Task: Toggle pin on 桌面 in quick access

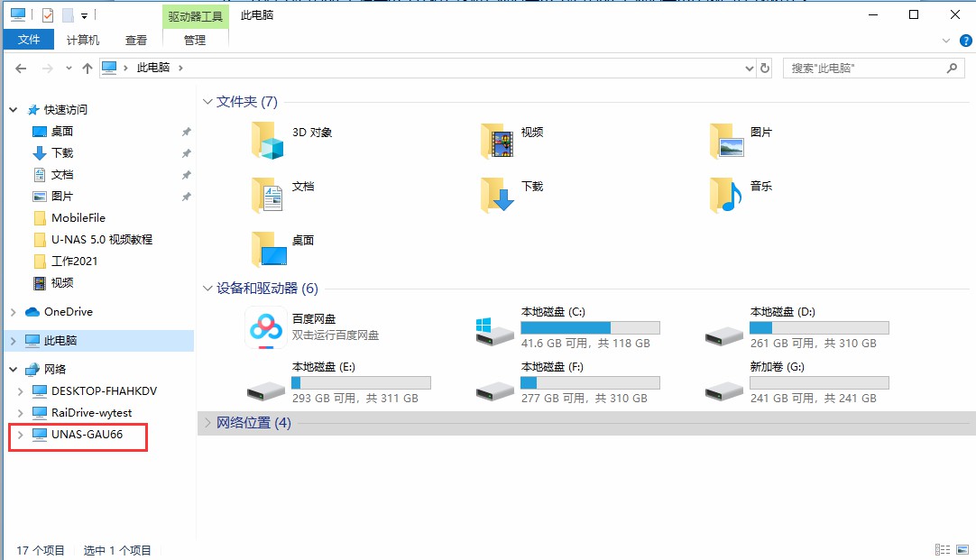Action: coord(185,131)
